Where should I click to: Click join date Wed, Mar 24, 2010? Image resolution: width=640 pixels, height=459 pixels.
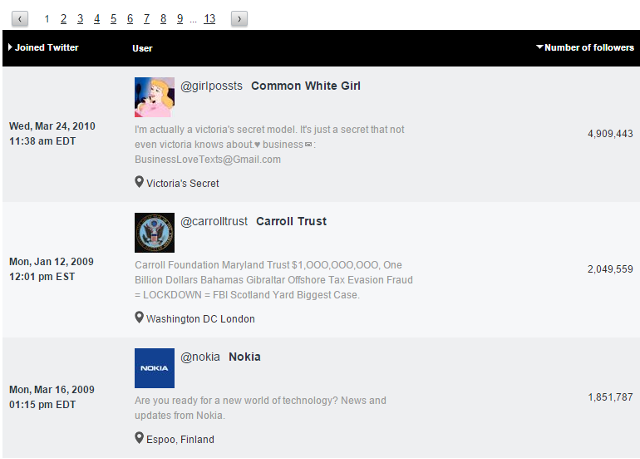coord(52,126)
